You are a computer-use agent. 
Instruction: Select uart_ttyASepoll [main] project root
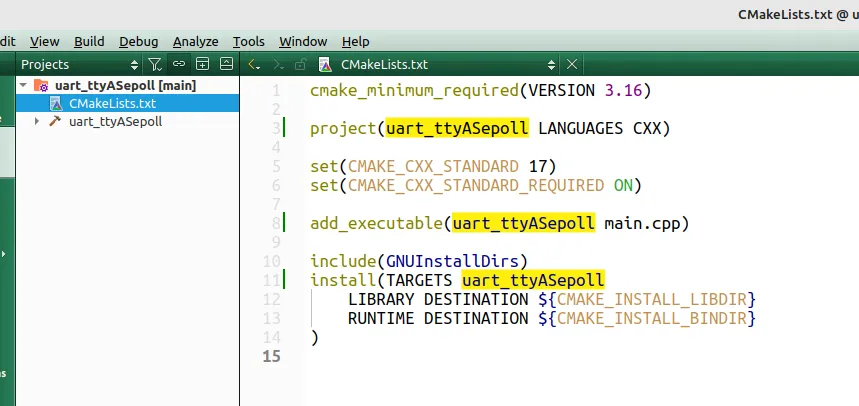pos(125,85)
